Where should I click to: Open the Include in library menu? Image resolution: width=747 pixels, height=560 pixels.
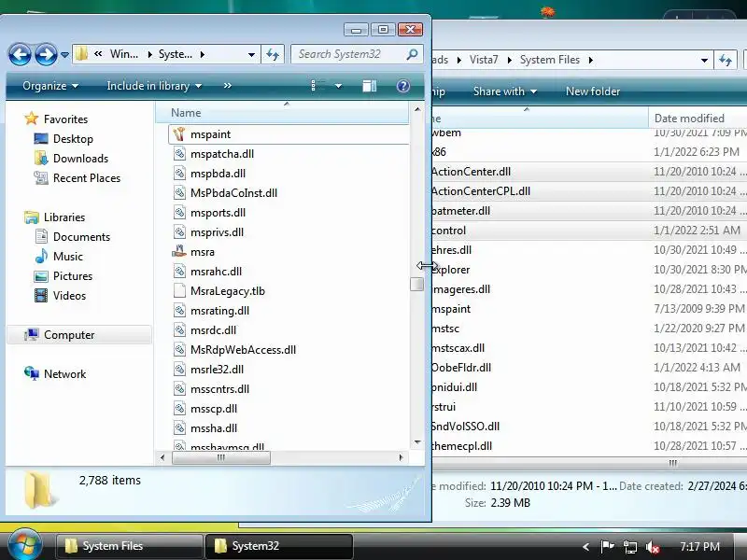[154, 86]
